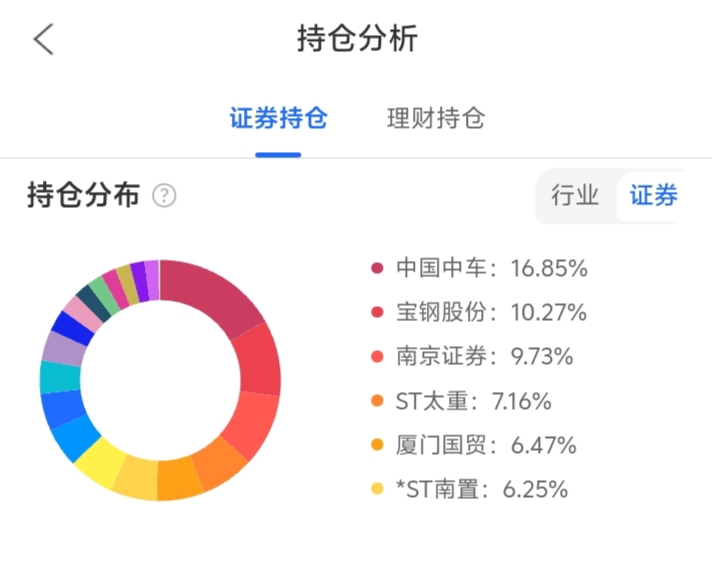Tap the 持仓分析 page title
This screenshot has height=564, width=712.
[357, 39]
